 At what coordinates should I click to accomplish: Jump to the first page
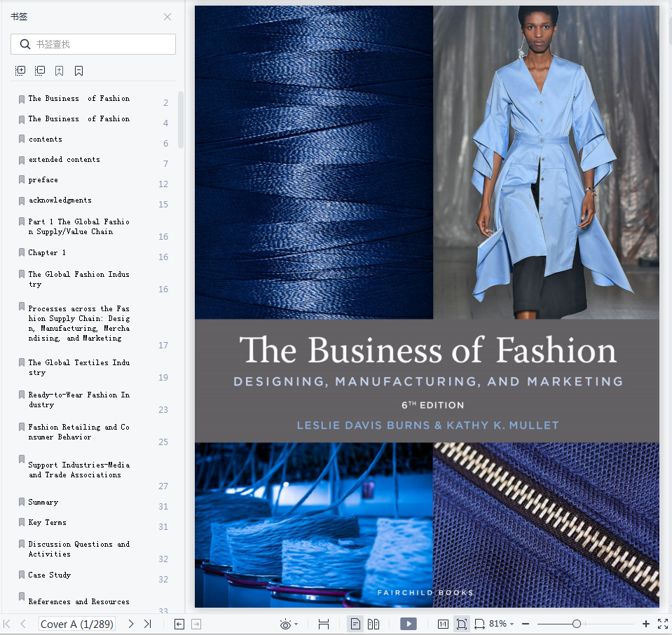pos(7,624)
